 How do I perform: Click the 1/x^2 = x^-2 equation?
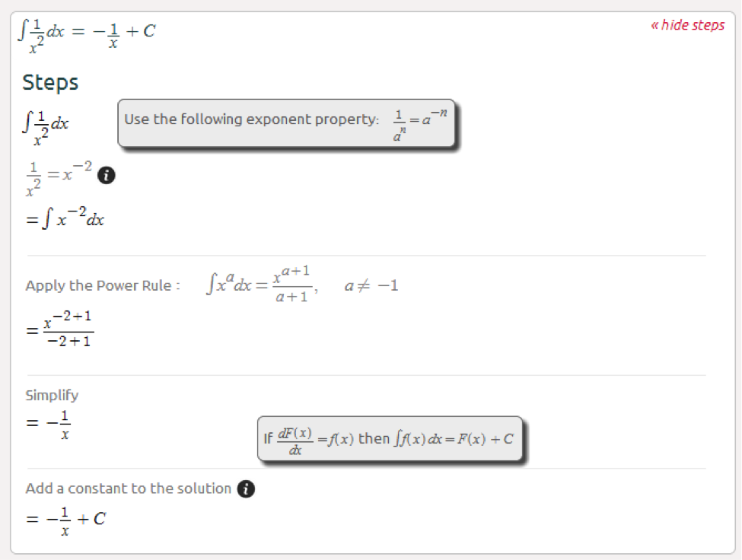point(59,178)
